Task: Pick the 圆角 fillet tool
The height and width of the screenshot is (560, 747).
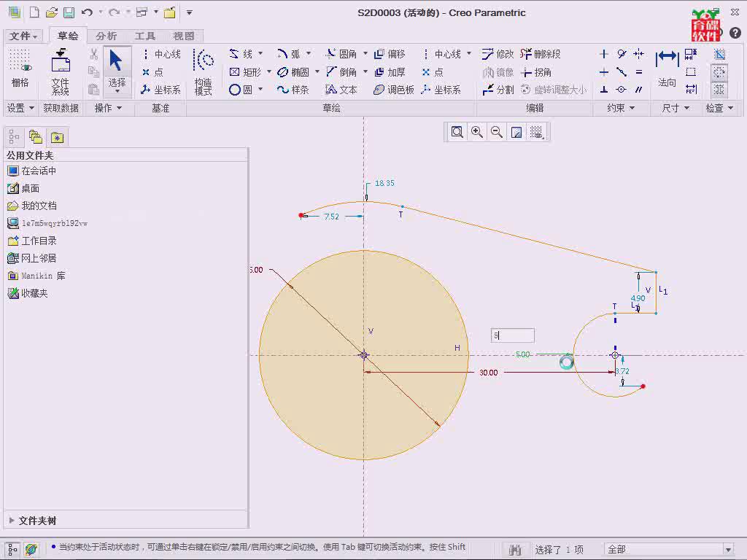Action: pyautogui.click(x=341, y=54)
